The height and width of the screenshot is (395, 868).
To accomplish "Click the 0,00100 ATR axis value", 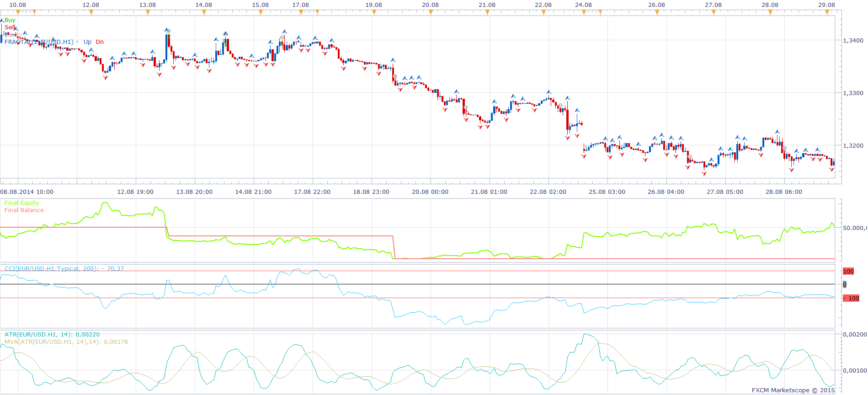I will click(855, 371).
